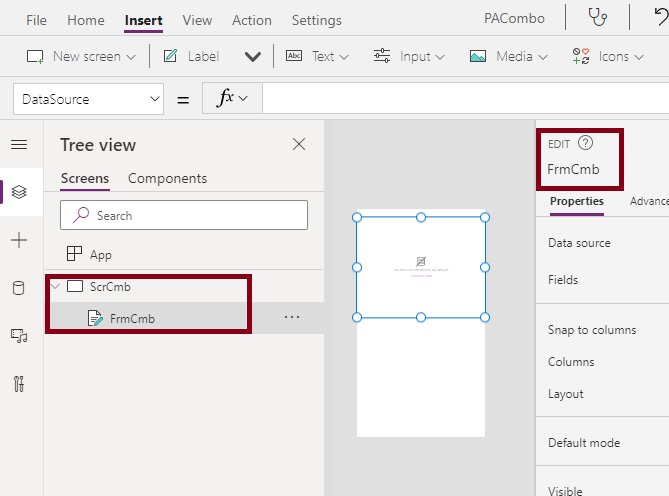The height and width of the screenshot is (496, 669).
Task: Open the App checker stethoscope icon
Action: (x=597, y=17)
